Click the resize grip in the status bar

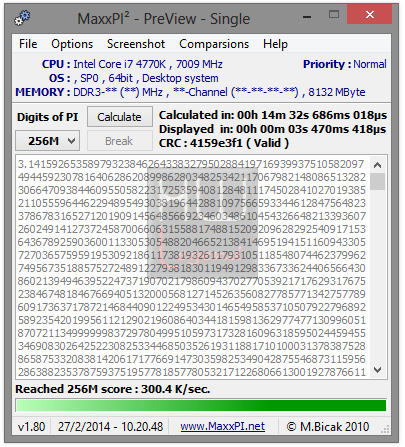click(385, 429)
